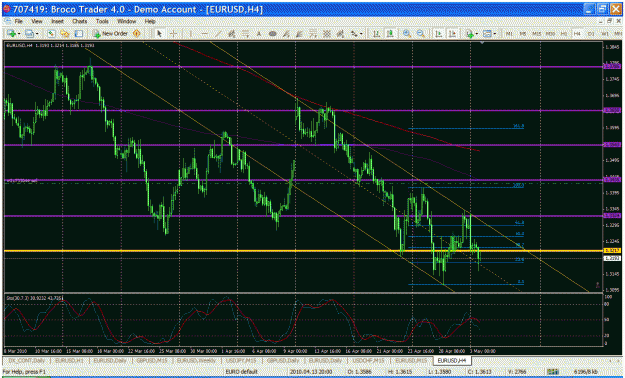Switch timeframe to D1

591,34
